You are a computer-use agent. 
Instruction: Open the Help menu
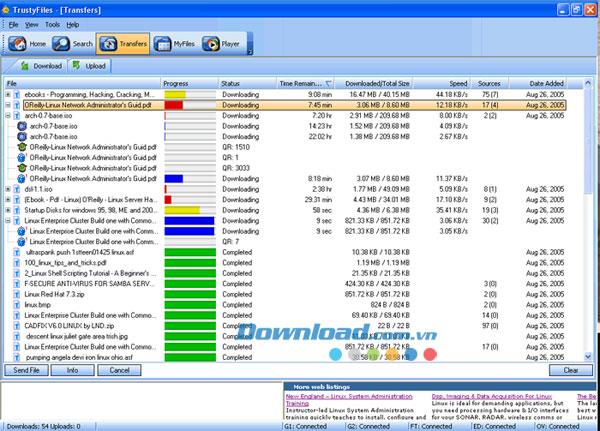coord(73,24)
